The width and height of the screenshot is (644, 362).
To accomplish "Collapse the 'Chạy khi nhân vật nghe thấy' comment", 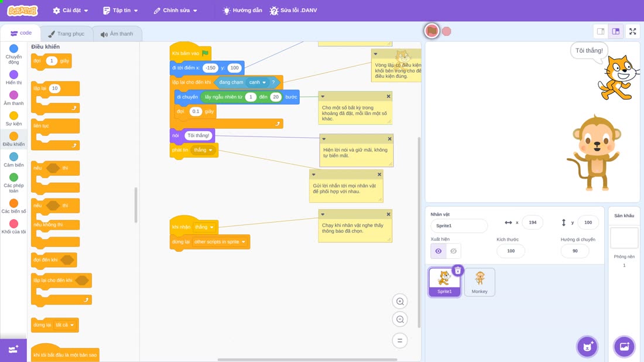I will (323, 214).
